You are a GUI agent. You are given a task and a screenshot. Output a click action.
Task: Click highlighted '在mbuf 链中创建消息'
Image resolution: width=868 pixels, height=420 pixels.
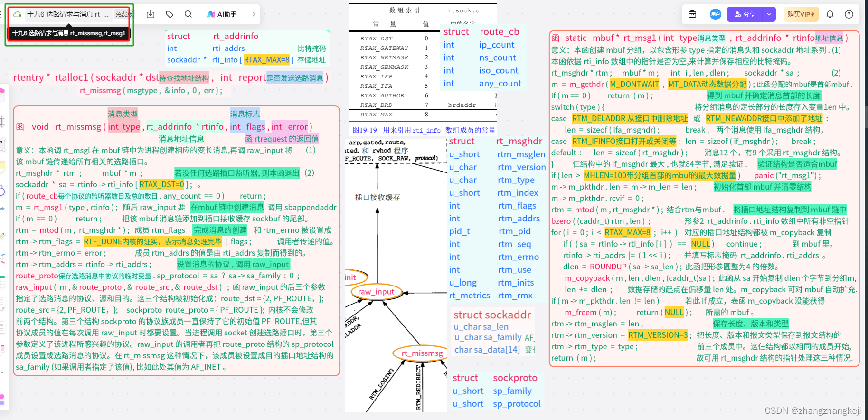pyautogui.click(x=227, y=207)
